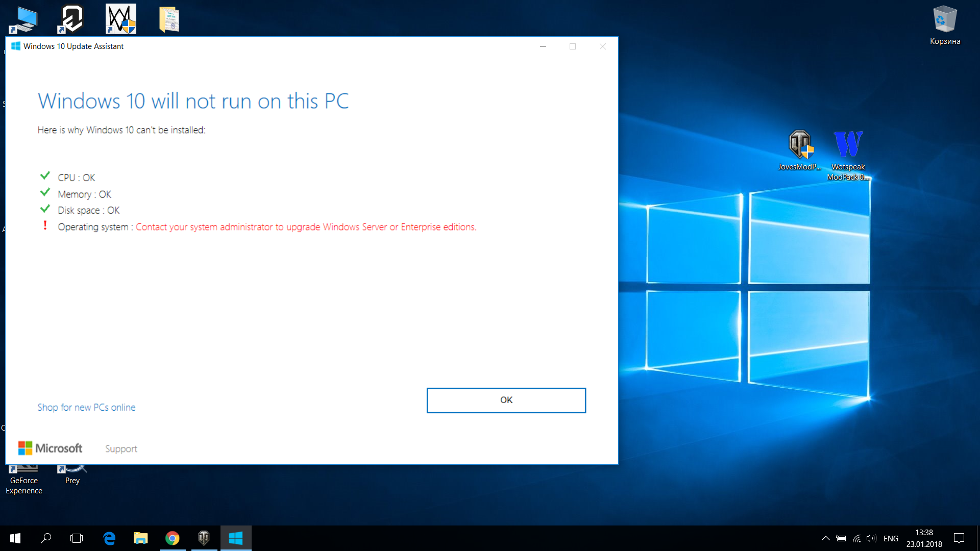The width and height of the screenshot is (980, 551).
Task: Select the GeForce Experience desktop icon
Action: [24, 480]
